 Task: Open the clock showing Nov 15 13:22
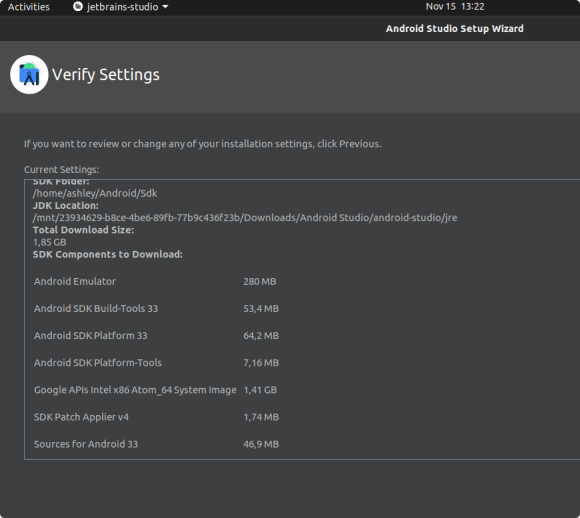(455, 7)
